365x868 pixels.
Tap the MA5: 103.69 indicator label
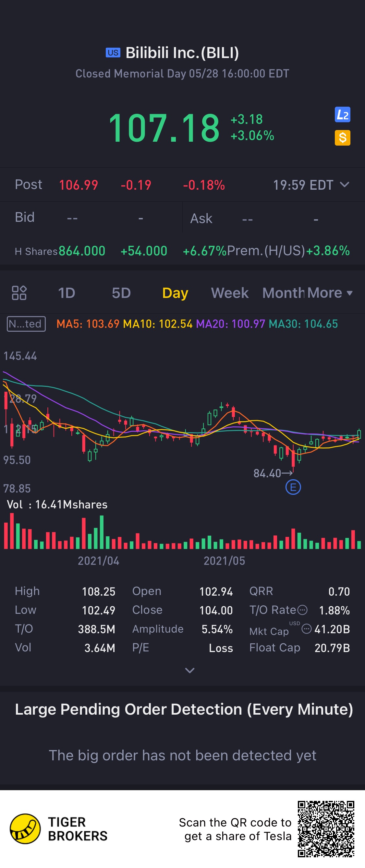pos(88,324)
